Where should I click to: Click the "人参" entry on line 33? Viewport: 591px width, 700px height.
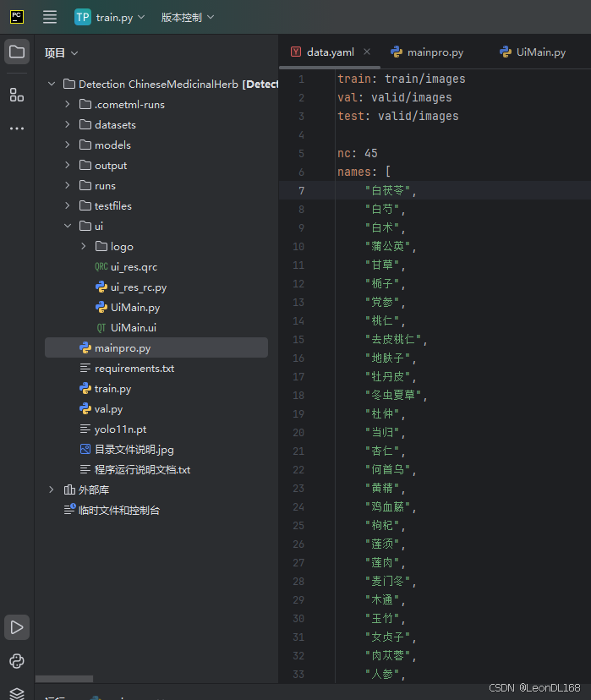click(x=382, y=674)
